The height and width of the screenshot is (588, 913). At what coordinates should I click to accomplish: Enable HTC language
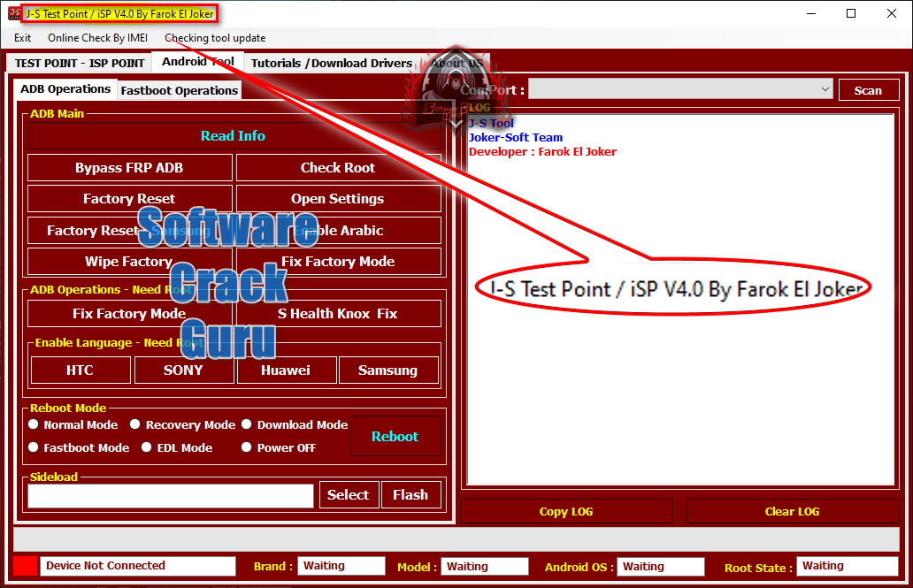point(81,370)
